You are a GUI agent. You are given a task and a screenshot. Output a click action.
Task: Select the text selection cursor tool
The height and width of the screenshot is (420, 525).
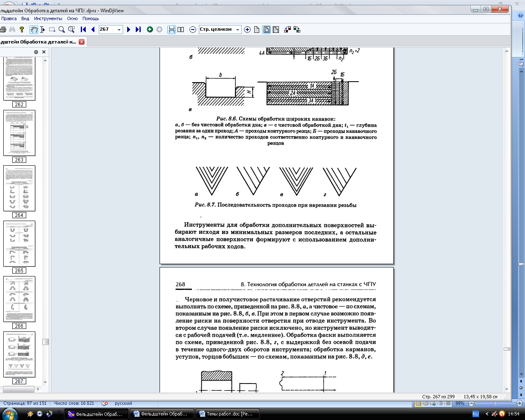tap(43, 30)
